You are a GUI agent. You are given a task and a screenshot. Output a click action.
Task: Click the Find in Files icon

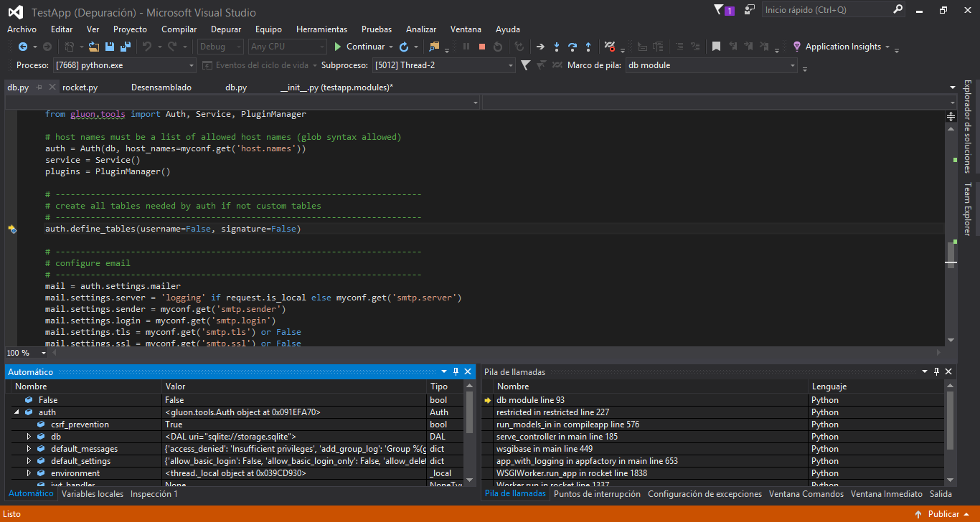pyautogui.click(x=434, y=47)
